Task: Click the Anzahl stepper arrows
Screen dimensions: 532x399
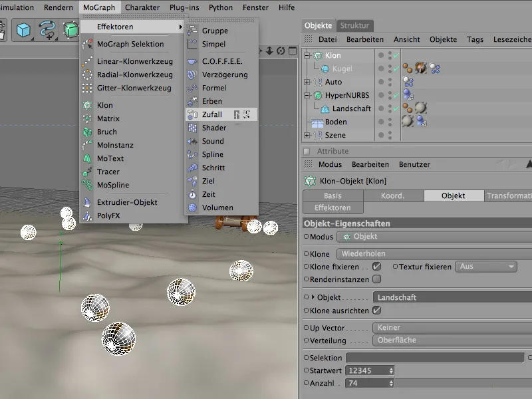Action: click(391, 384)
